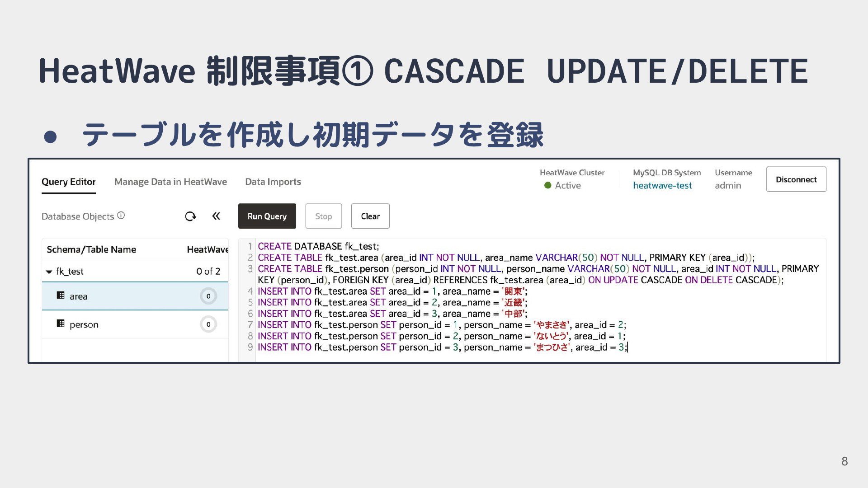Click the Disconnect button
The height and width of the screenshot is (488, 868).
pyautogui.click(x=796, y=179)
